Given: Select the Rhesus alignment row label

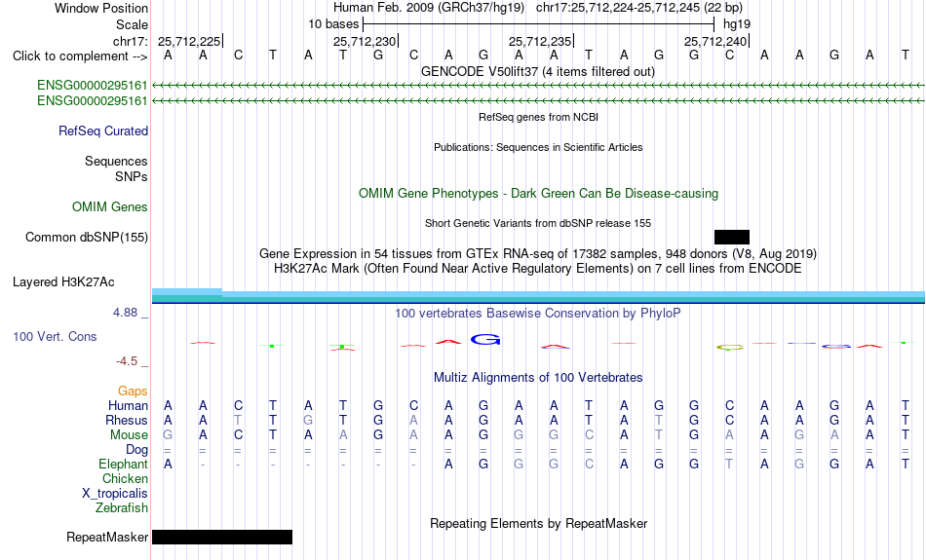Looking at the screenshot, I should (x=127, y=420).
